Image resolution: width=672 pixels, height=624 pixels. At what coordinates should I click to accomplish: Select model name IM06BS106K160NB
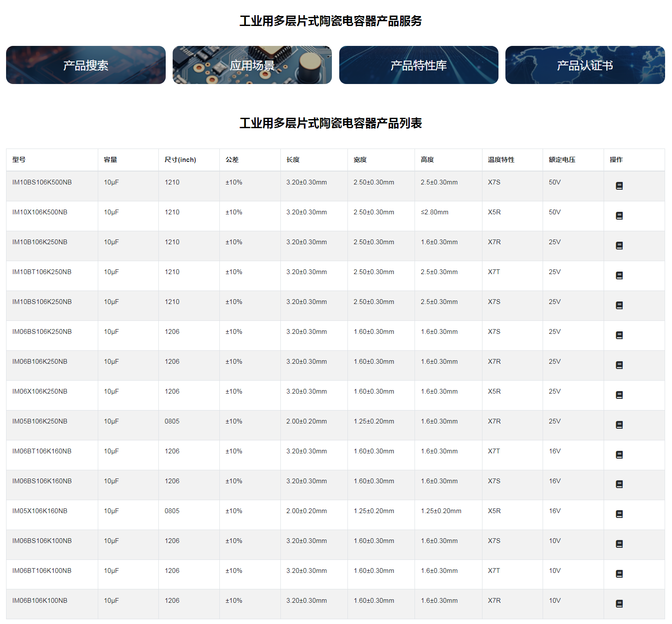(42, 481)
